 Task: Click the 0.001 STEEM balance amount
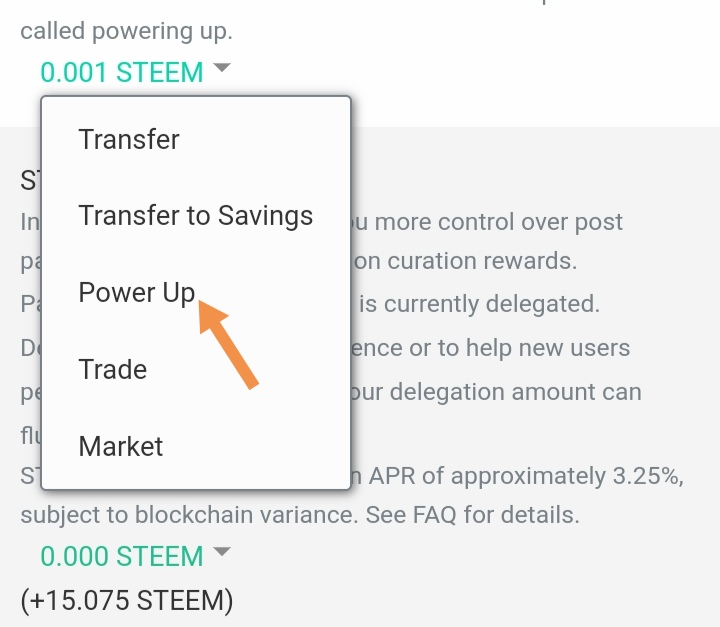click(121, 72)
